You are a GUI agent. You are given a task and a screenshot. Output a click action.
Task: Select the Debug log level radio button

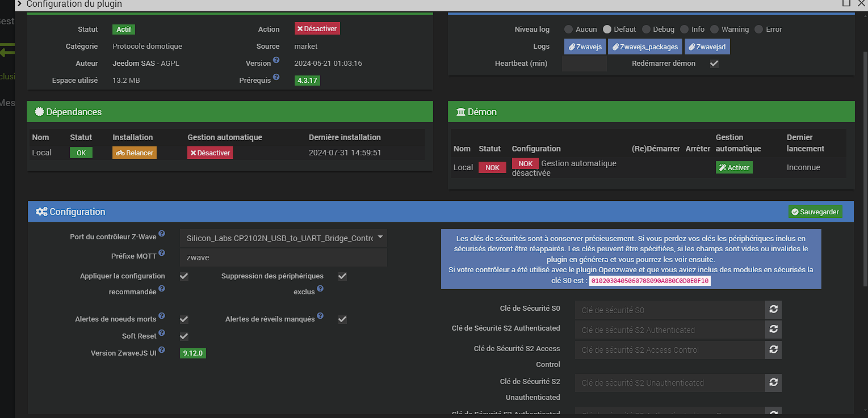pyautogui.click(x=646, y=29)
